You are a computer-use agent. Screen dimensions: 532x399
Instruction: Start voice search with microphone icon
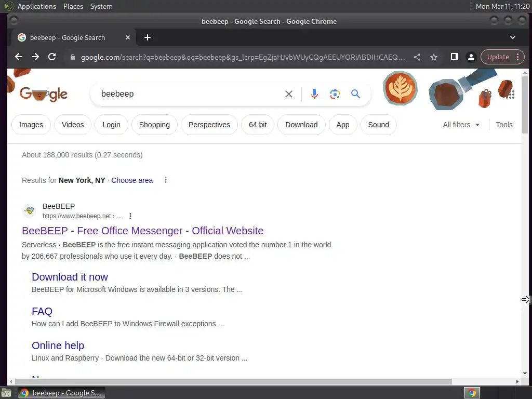314,94
